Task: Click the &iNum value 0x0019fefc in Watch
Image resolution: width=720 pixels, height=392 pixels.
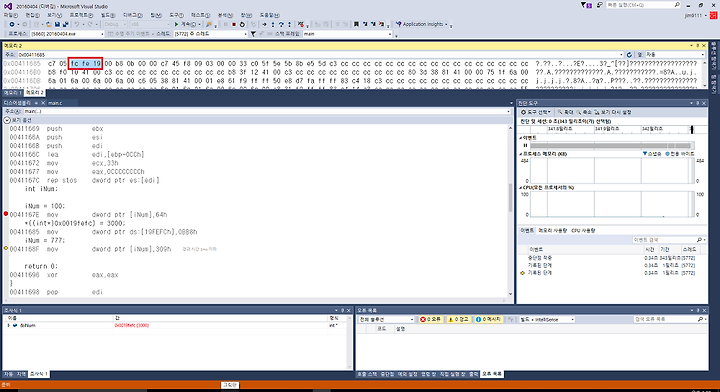Action: [131, 325]
